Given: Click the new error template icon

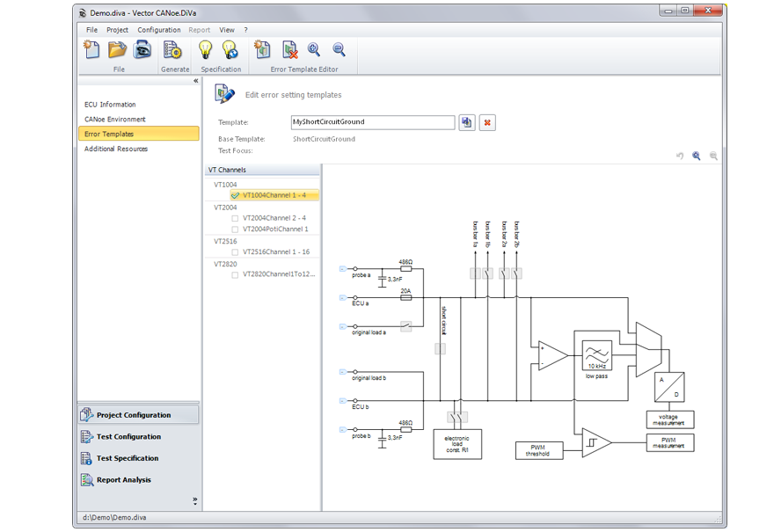Looking at the screenshot, I should [x=263, y=50].
